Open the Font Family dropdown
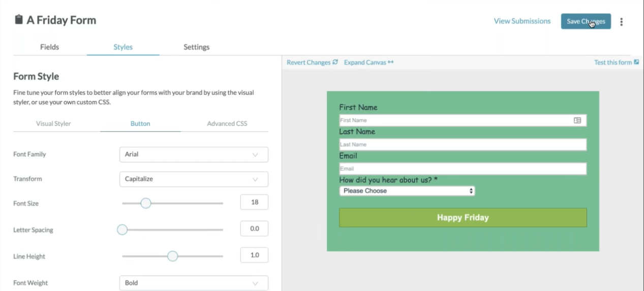 tap(194, 155)
